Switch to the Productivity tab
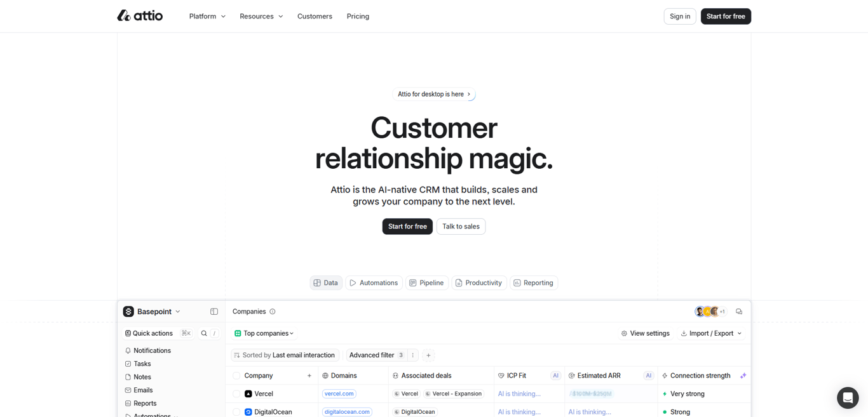Viewport: 868px width, 417px height. pos(478,283)
